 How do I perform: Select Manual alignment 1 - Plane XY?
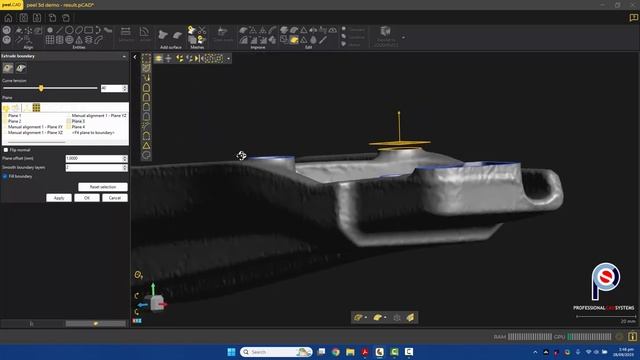[x=35, y=127]
